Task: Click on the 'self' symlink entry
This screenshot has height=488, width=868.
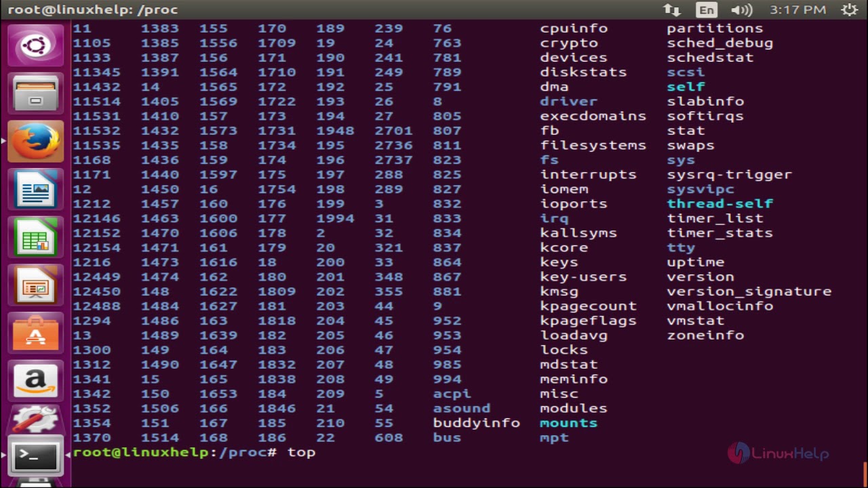Action: click(686, 87)
